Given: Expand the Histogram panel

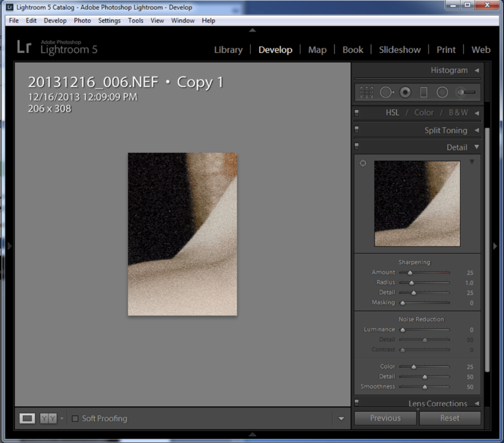Looking at the screenshot, I should tap(477, 70).
